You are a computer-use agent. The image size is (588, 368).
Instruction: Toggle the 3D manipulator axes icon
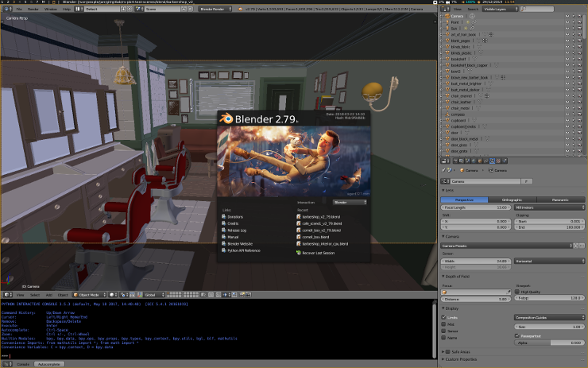pyautogui.click(x=141, y=295)
